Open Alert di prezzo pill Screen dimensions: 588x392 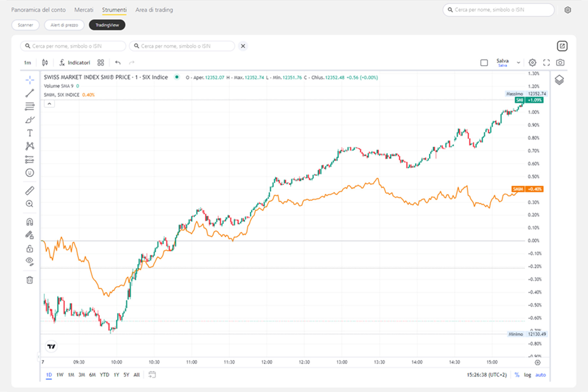(x=64, y=25)
